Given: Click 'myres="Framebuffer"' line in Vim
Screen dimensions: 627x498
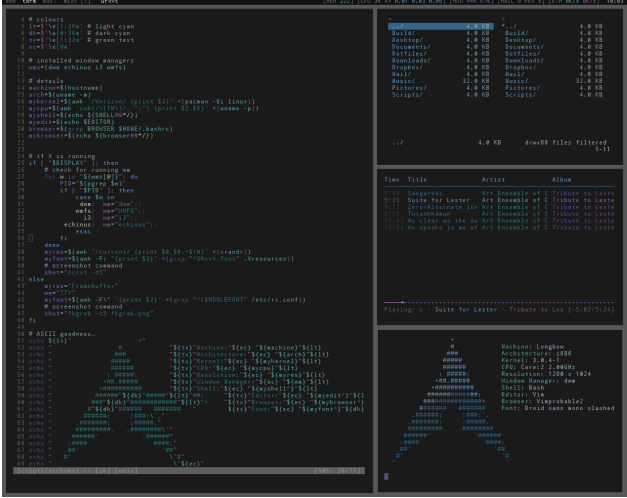Looking at the screenshot, I should 81,286.
